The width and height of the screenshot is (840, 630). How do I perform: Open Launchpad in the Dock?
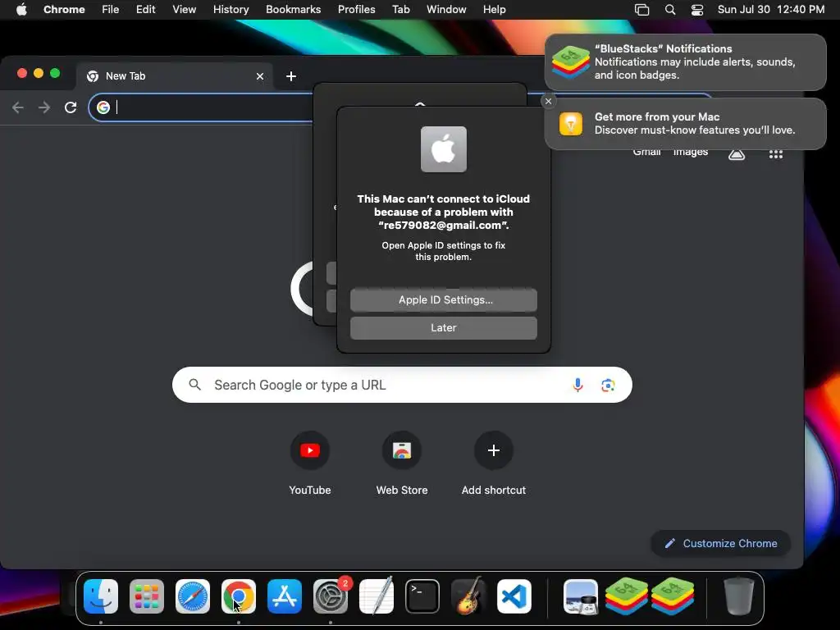point(147,596)
